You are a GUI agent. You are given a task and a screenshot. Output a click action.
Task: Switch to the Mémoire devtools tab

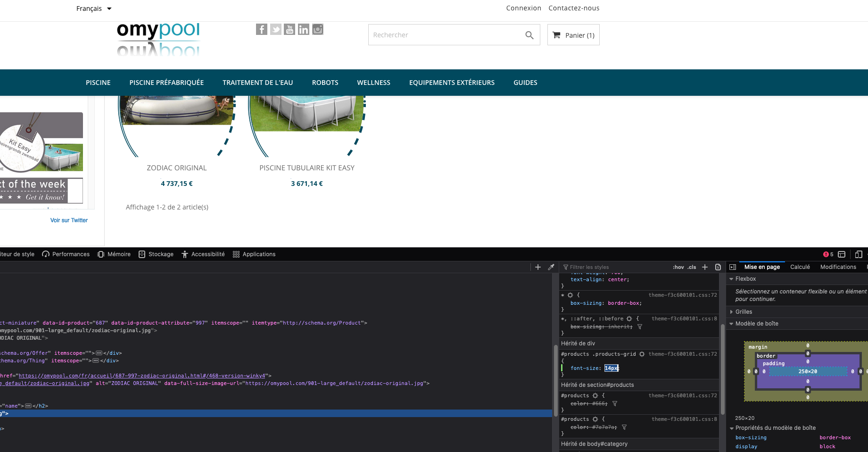(114, 254)
